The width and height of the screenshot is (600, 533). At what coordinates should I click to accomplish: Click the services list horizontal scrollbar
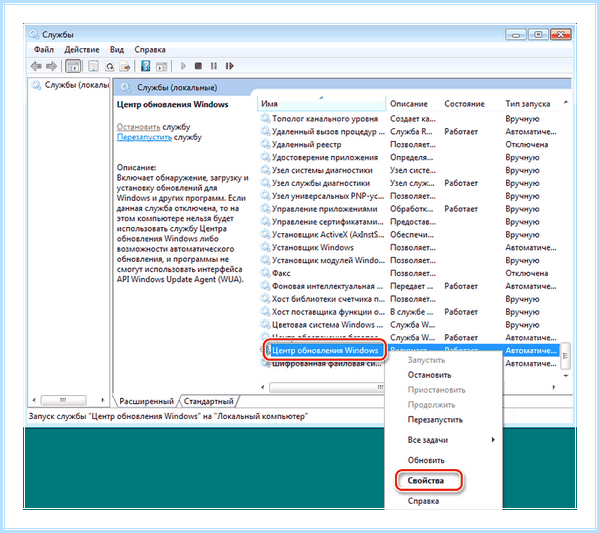coord(326,387)
